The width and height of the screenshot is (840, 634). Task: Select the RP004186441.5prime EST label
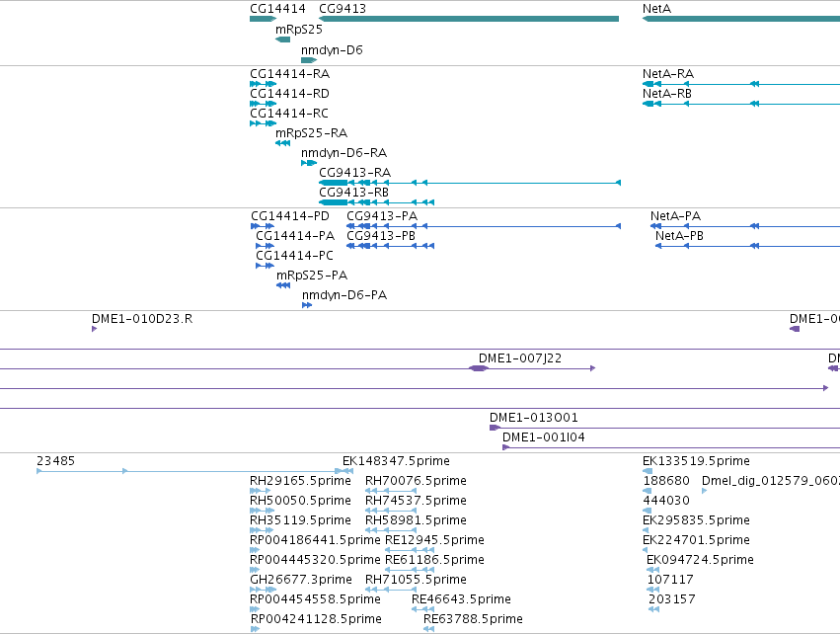point(315,539)
